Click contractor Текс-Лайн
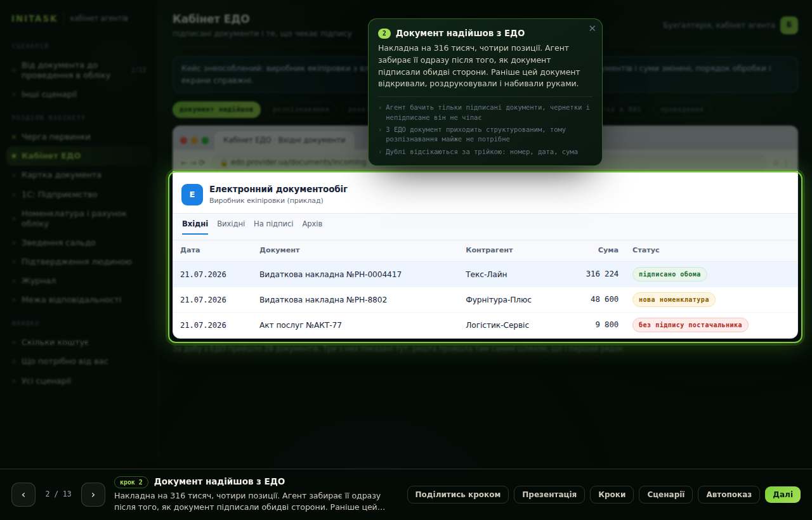 click(487, 275)
